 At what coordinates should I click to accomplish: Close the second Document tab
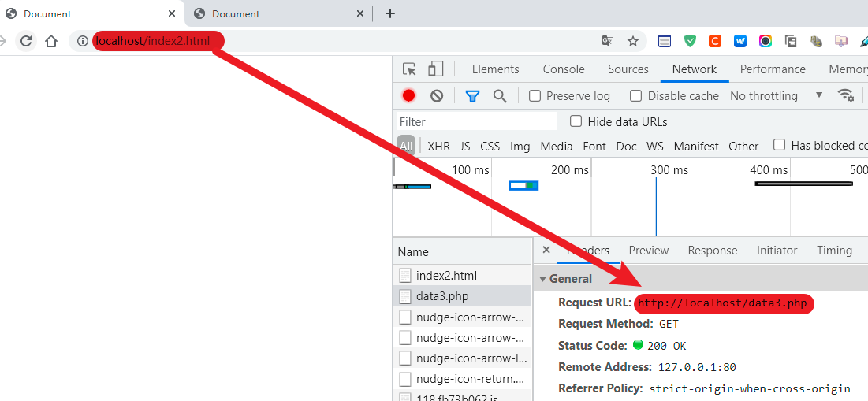(360, 14)
